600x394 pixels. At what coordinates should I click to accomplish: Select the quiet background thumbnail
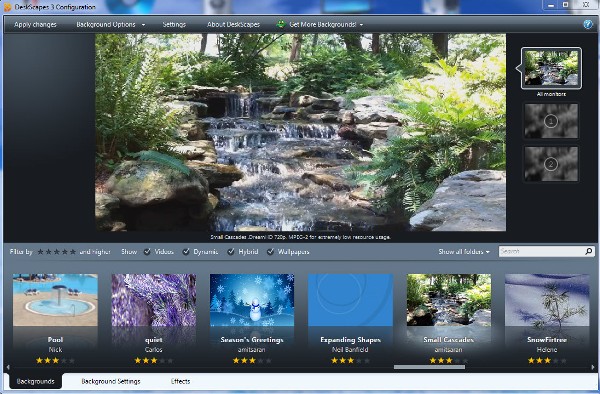point(154,300)
